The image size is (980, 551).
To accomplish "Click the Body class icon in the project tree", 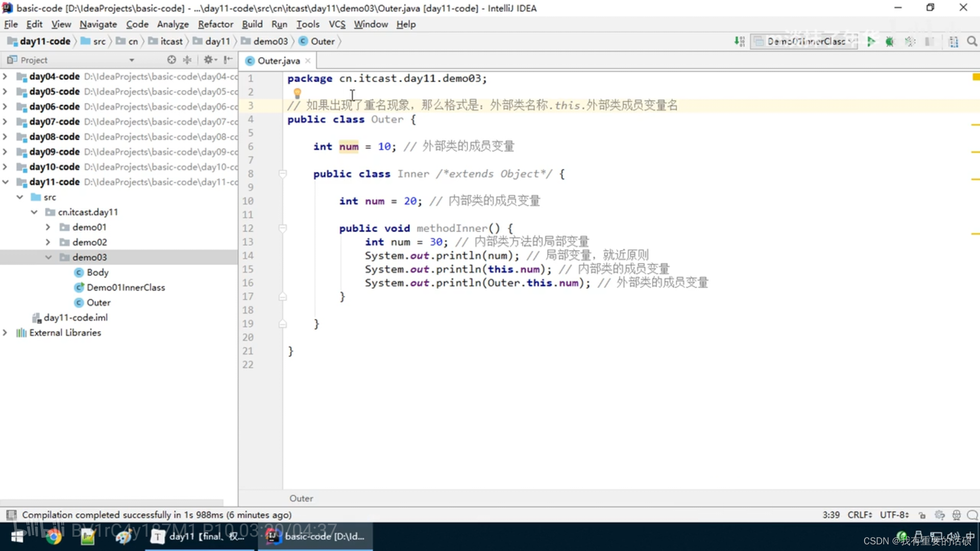I will click(x=79, y=272).
